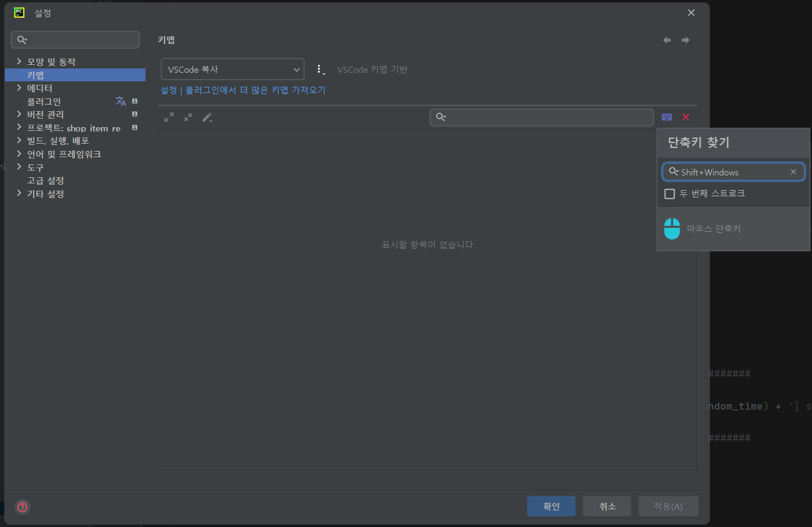Screen dimensions: 812x527
Task: Click the project-level icon beside 버전 관리
Action: (135, 114)
